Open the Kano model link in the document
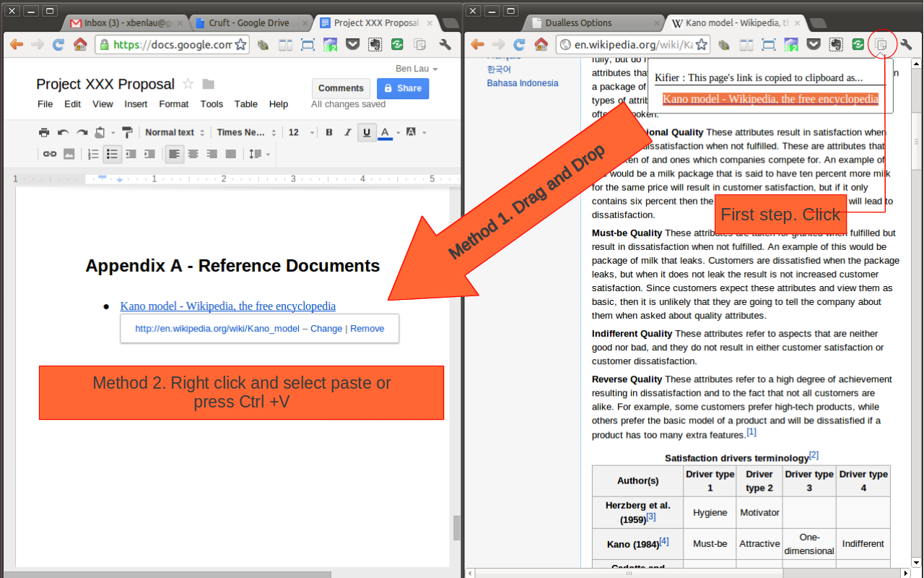The width and height of the screenshot is (924, 578). (227, 306)
